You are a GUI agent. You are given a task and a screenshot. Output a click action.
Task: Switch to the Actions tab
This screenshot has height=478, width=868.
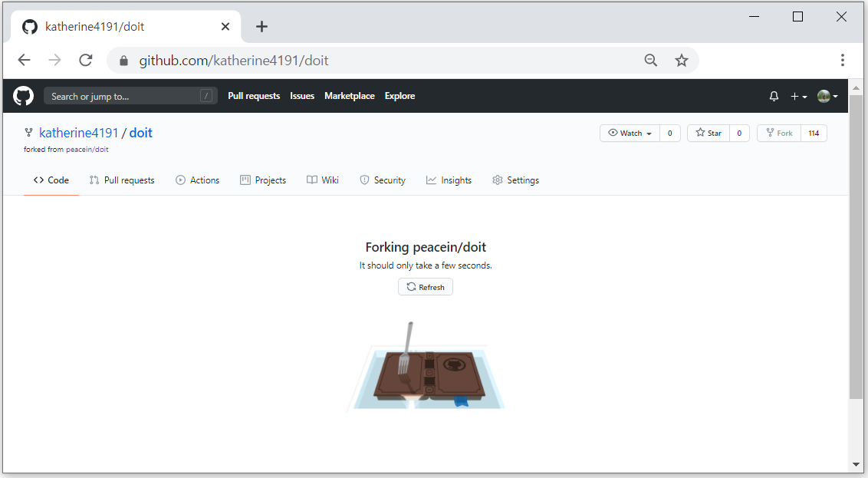(198, 180)
